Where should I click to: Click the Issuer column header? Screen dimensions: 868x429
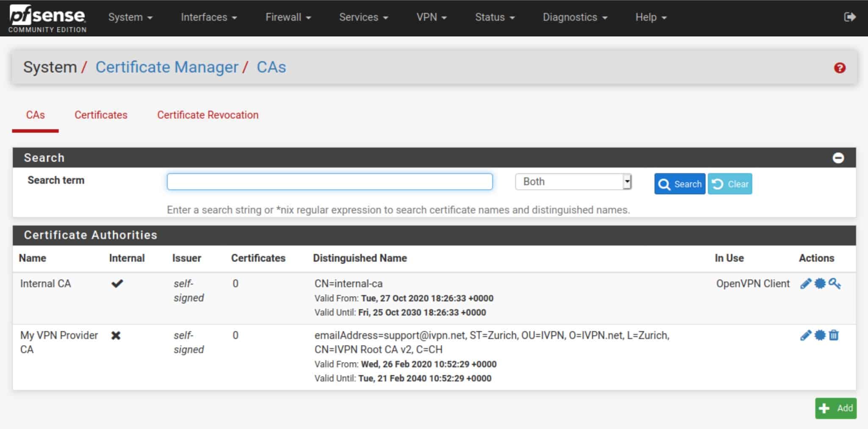click(186, 258)
